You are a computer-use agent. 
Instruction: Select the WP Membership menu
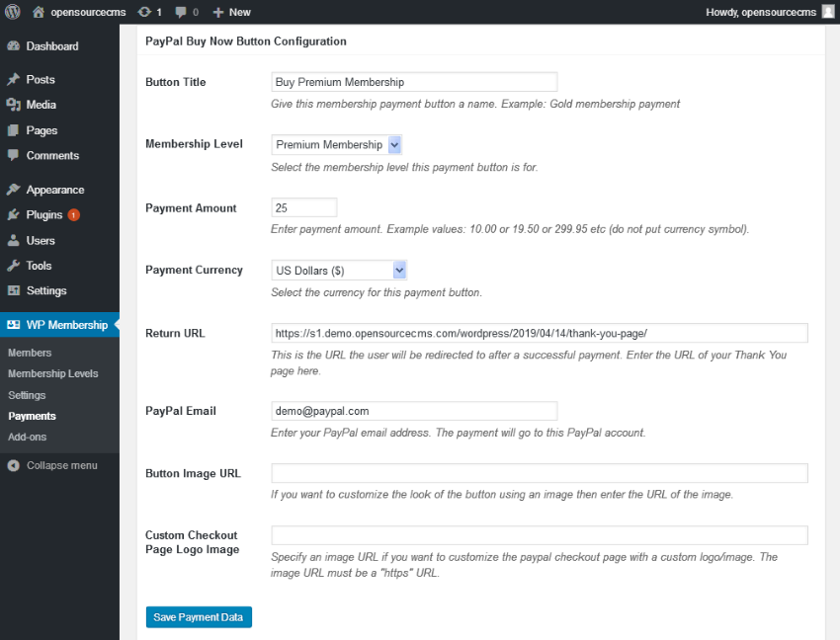click(x=59, y=325)
